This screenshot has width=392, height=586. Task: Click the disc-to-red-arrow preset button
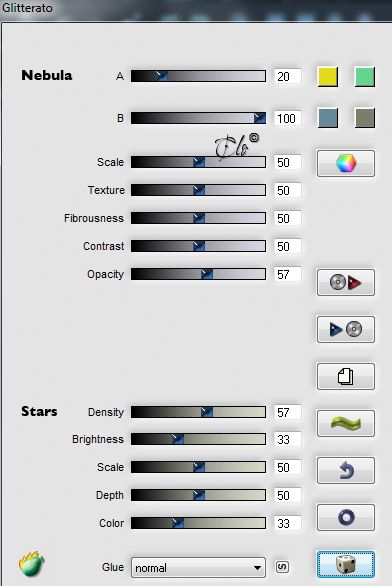(x=346, y=282)
